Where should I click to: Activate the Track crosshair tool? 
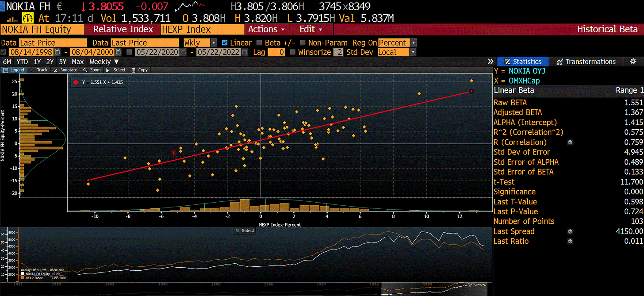(39, 70)
